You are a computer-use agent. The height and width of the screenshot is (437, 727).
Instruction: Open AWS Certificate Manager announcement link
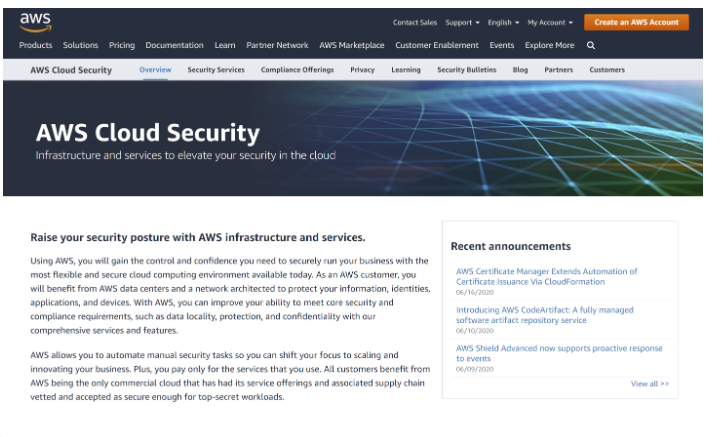[547, 277]
